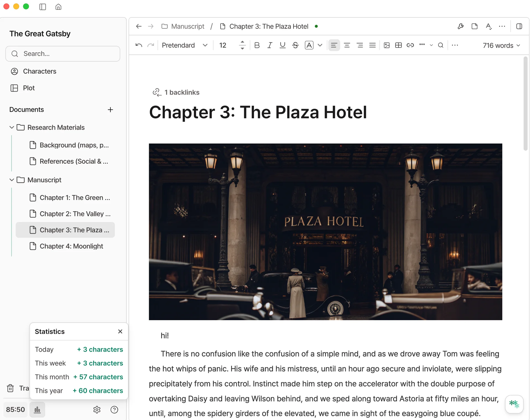Add a new document with the plus button
The height and width of the screenshot is (420, 531).
pos(110,110)
